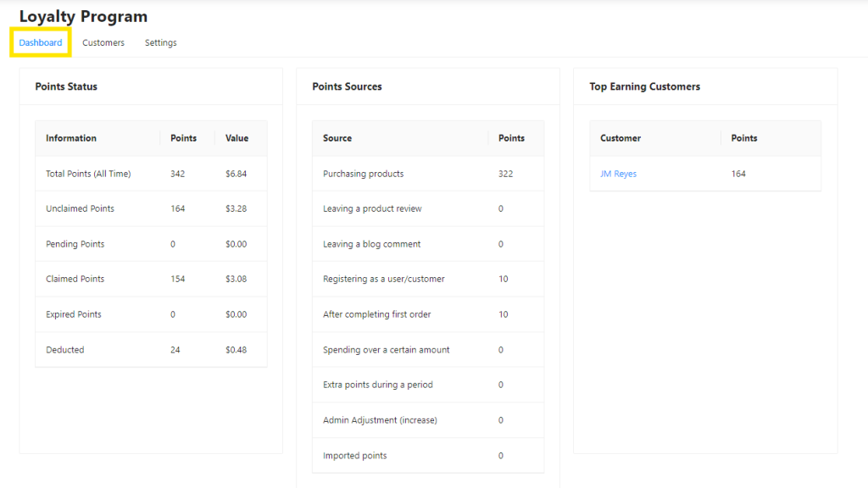
Task: Click the Points Sources panel title
Action: click(x=345, y=86)
